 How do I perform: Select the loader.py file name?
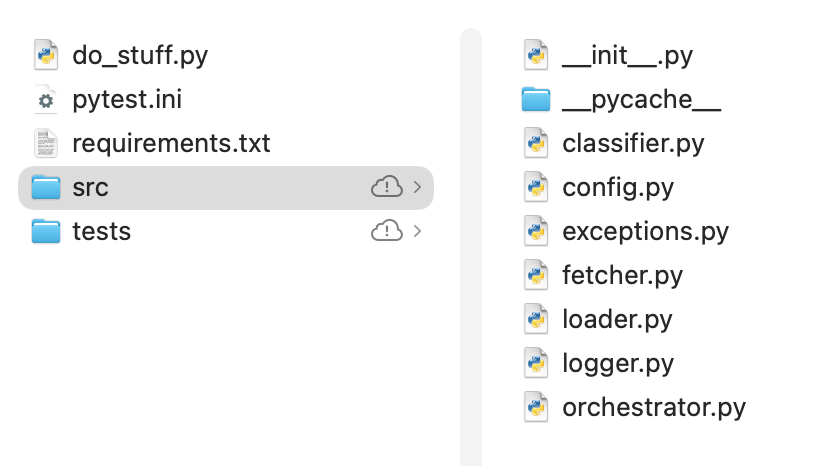click(617, 319)
